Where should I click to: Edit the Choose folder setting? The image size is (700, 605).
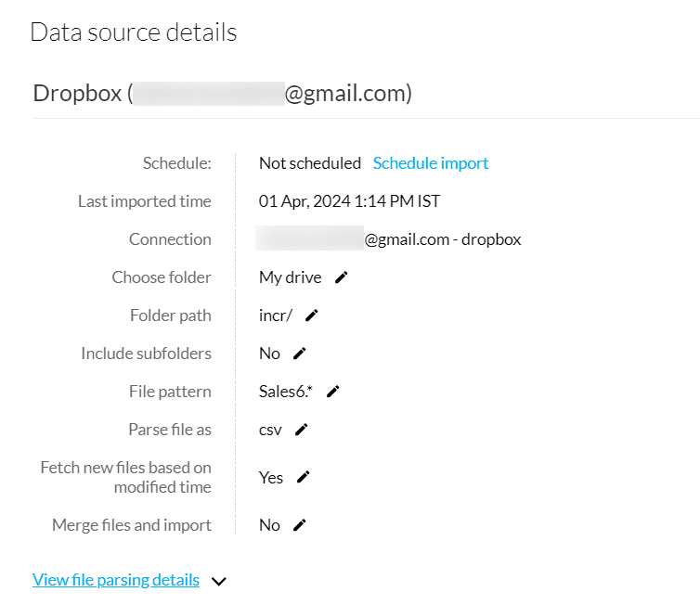342,277
